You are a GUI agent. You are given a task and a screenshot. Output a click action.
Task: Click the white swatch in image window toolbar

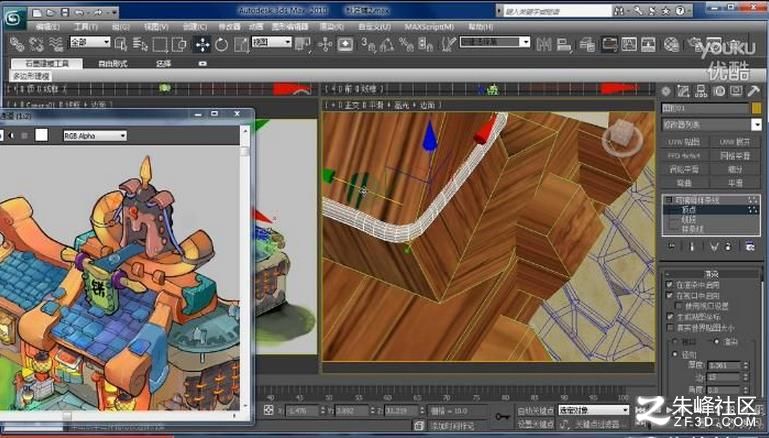click(42, 135)
